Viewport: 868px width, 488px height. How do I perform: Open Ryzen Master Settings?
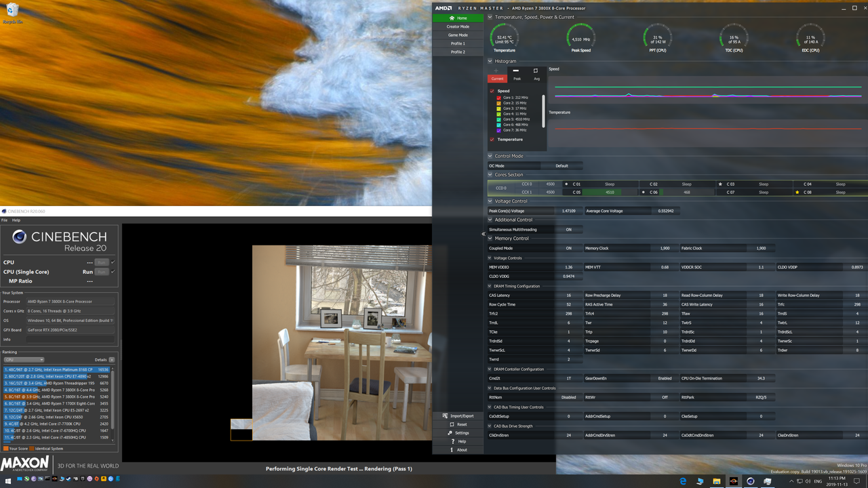click(x=458, y=432)
